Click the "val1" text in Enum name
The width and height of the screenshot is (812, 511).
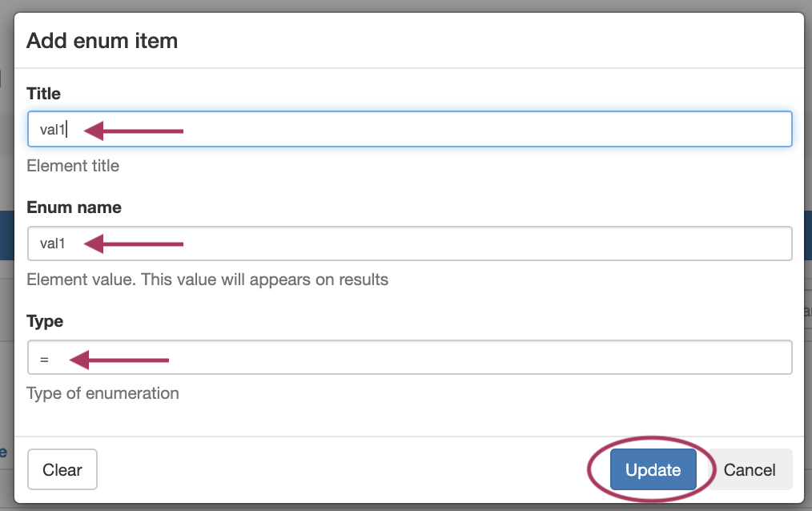[52, 244]
